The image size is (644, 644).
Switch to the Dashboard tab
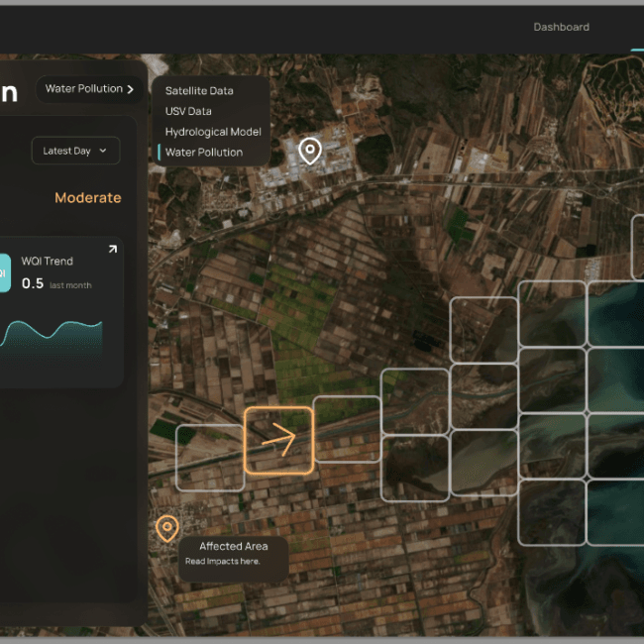point(561,27)
